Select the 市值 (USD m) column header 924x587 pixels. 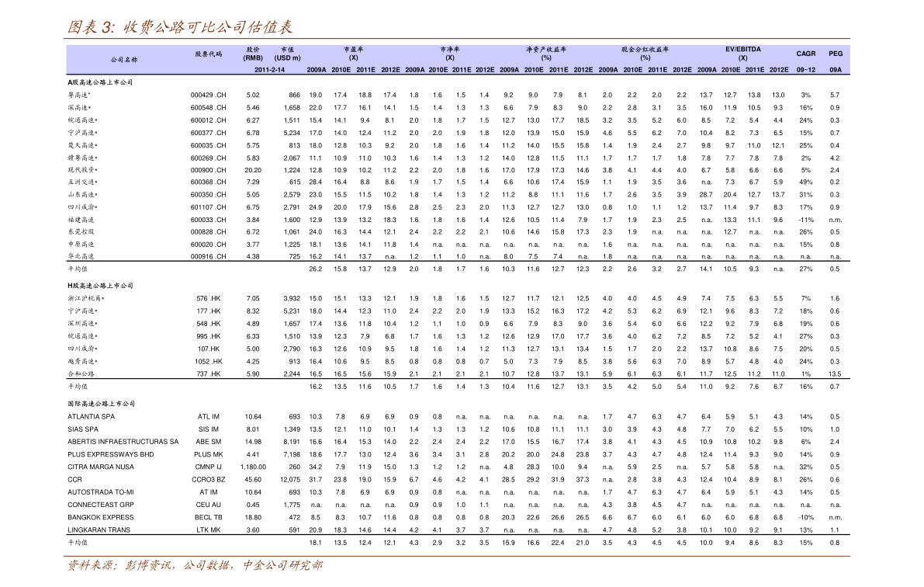[x=287, y=54]
